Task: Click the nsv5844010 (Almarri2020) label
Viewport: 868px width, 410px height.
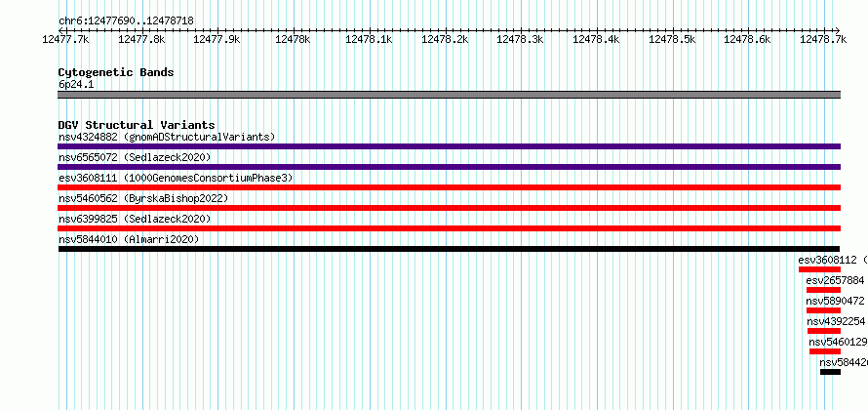Action: point(129,239)
